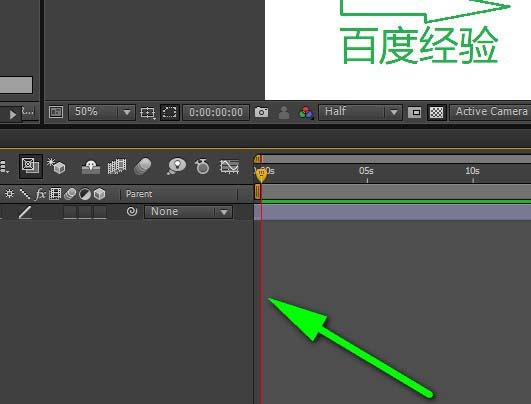Open the Active Camera view dropdown
Screen dimensions: 531x404
(490, 112)
